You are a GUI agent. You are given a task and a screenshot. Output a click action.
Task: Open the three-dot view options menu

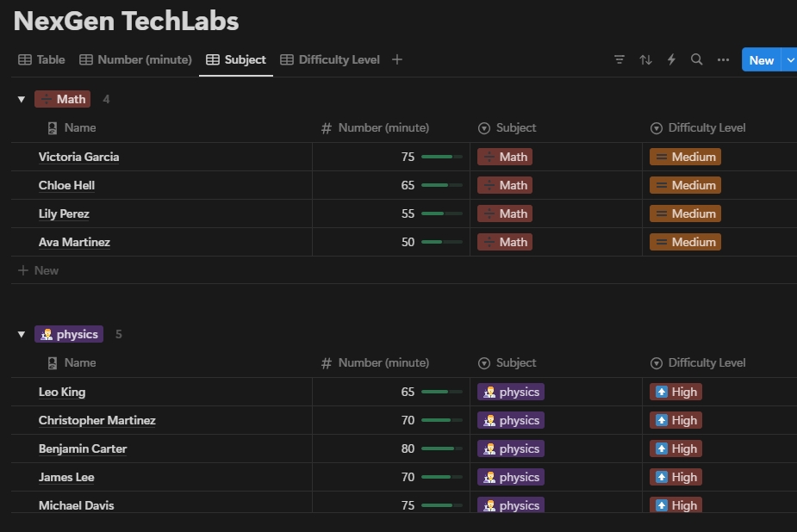click(x=723, y=59)
